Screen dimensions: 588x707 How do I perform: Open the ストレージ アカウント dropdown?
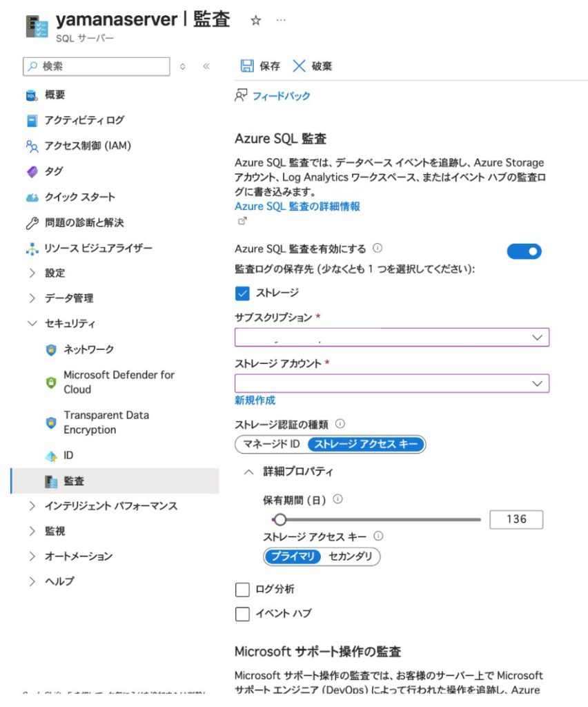tap(391, 383)
